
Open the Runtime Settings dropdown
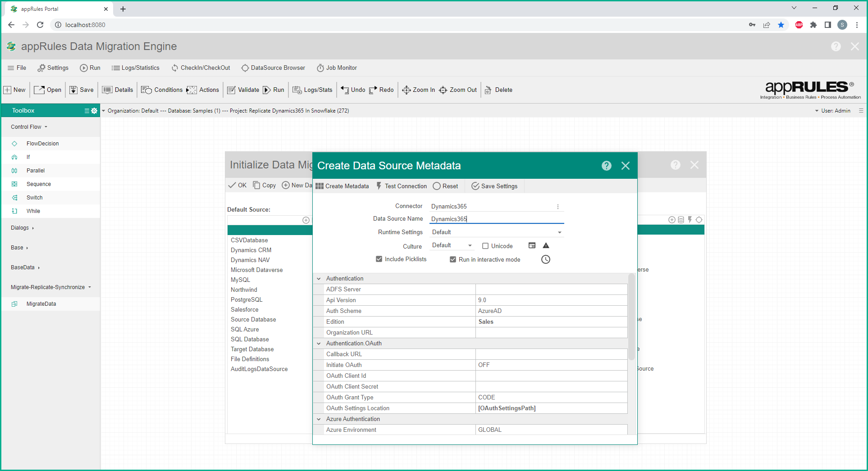coord(497,232)
